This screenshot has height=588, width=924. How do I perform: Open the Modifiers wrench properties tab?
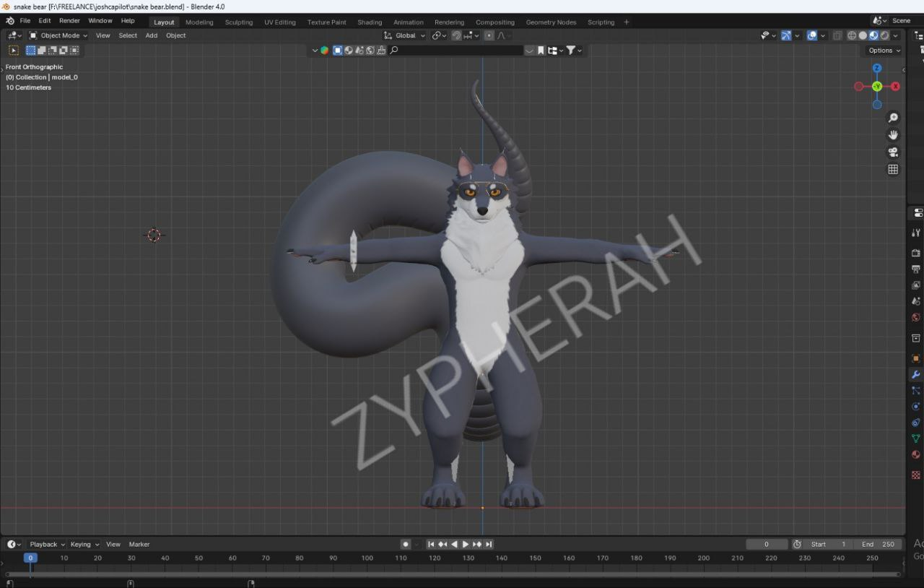[x=916, y=375]
